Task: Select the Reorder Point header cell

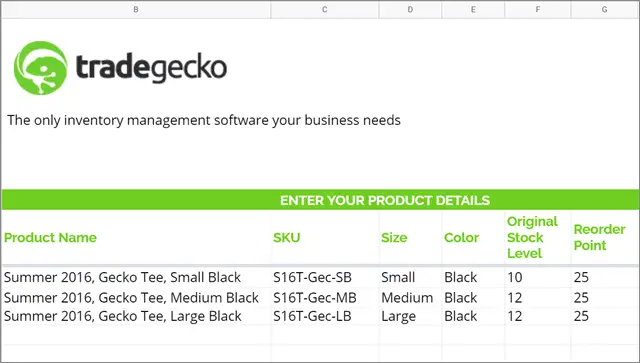Action: pos(604,238)
